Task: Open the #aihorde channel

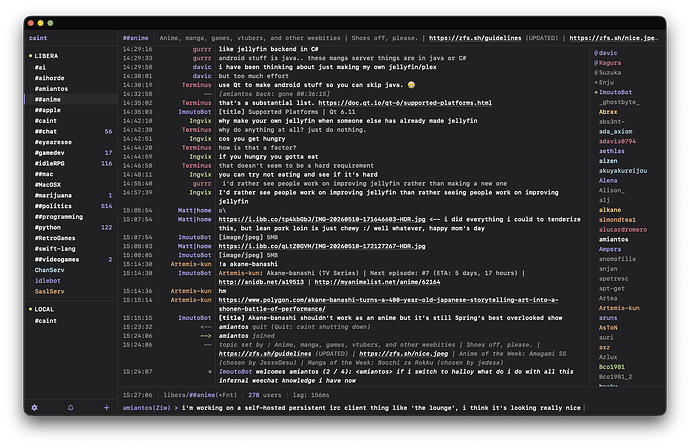Action: pyautogui.click(x=49, y=78)
